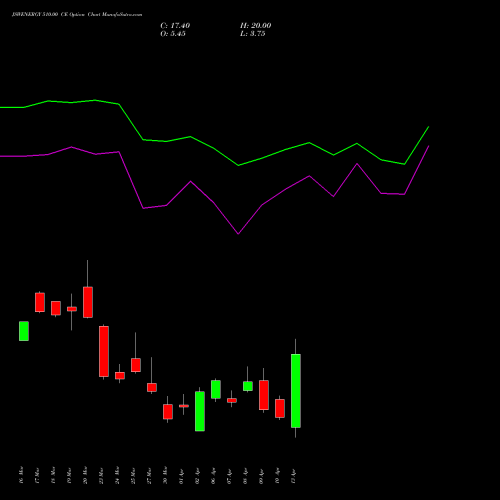Select the '13 Apr' date label

coord(294,475)
